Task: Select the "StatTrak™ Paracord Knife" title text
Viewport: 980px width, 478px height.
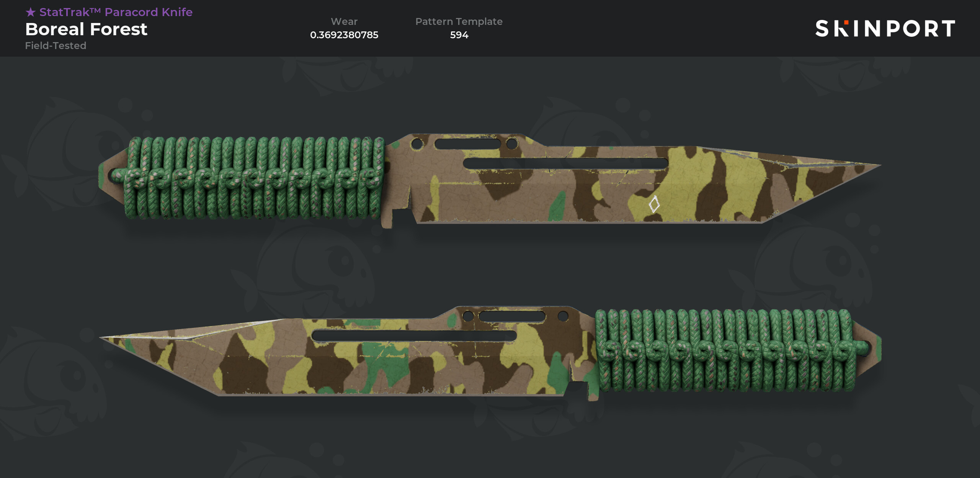Action: point(116,12)
